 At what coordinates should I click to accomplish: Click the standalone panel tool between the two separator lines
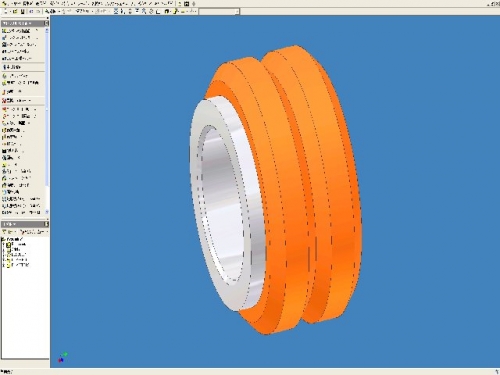point(12,67)
